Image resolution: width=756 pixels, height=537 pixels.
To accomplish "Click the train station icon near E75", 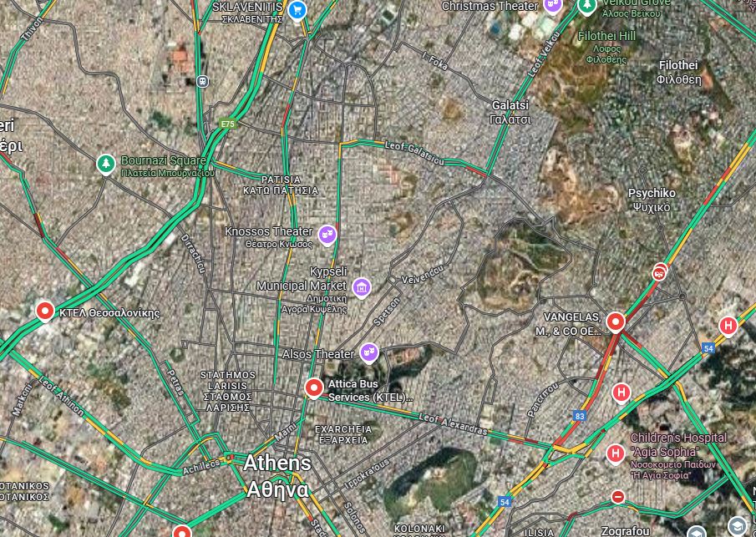I will 203,81.
